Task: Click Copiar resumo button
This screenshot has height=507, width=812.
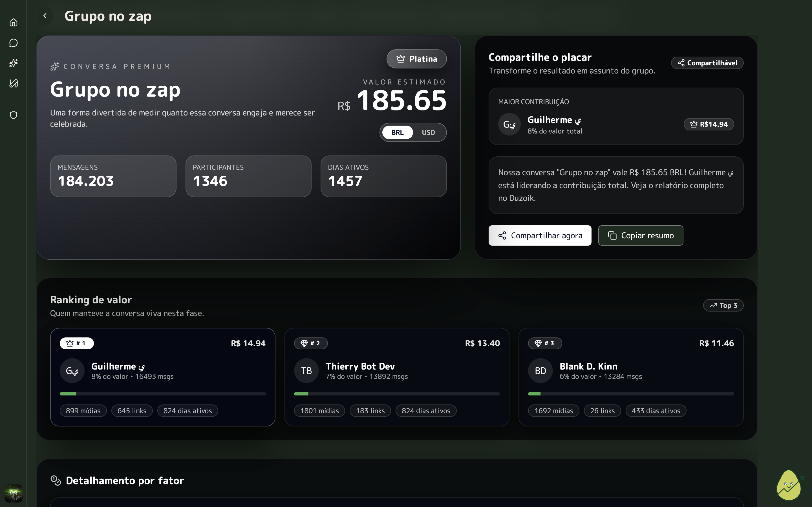Action: click(x=640, y=235)
